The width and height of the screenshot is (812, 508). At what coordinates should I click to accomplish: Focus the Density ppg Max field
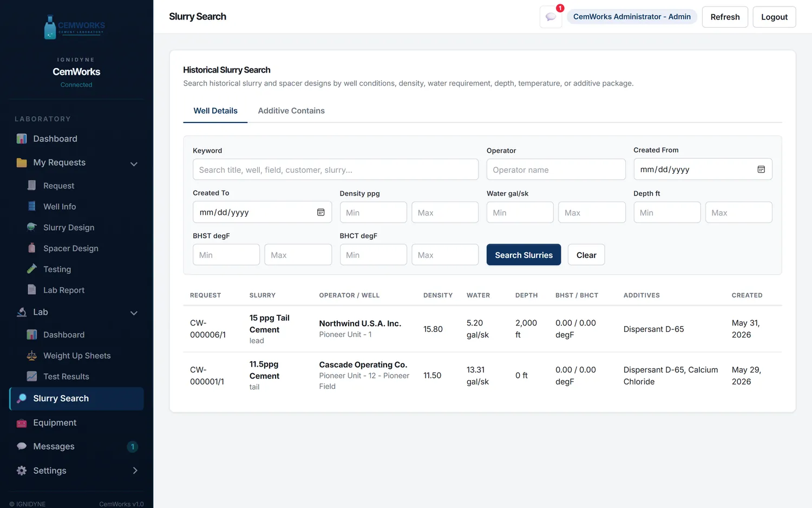pyautogui.click(x=445, y=212)
